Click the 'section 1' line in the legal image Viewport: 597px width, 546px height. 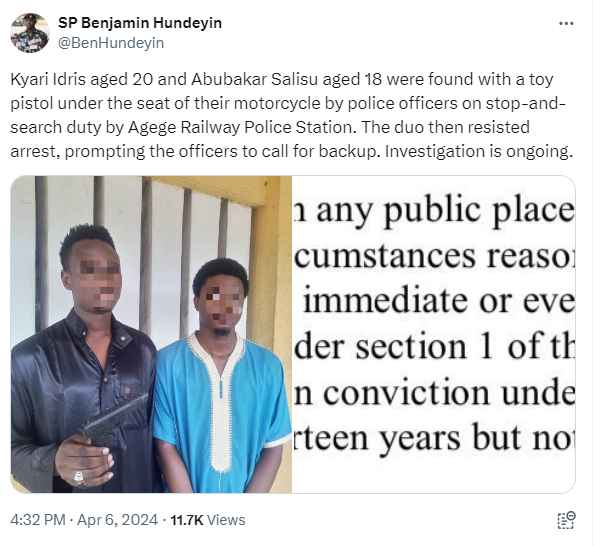434,348
